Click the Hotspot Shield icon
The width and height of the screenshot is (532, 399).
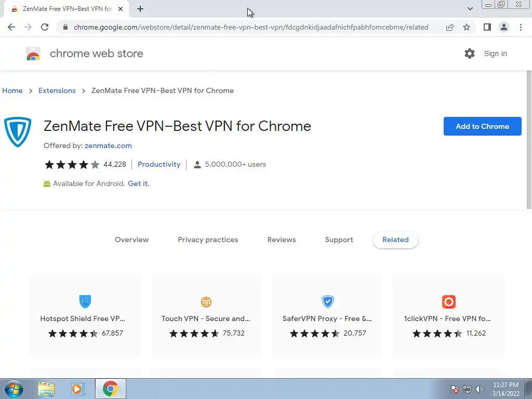click(85, 301)
